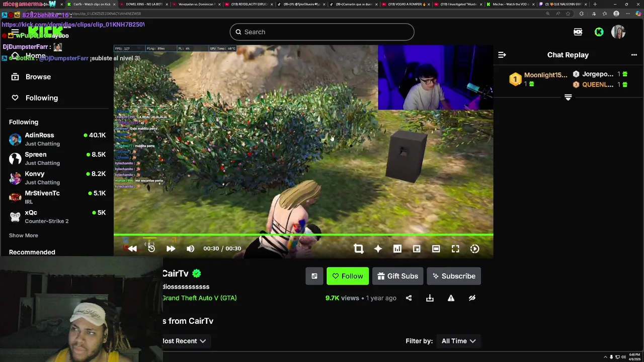This screenshot has height=362, width=644.
Task: Open a new browser tab with plus
Action: tap(595, 4)
